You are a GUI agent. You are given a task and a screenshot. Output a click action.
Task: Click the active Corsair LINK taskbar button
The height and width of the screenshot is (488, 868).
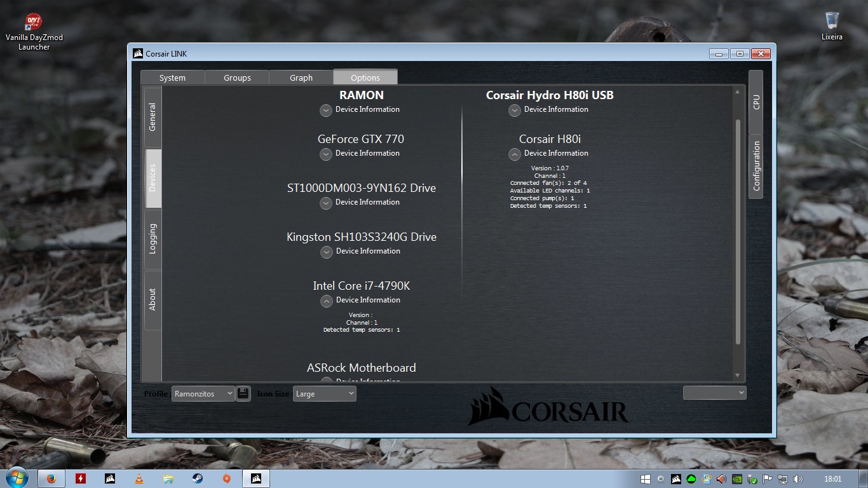point(256,478)
